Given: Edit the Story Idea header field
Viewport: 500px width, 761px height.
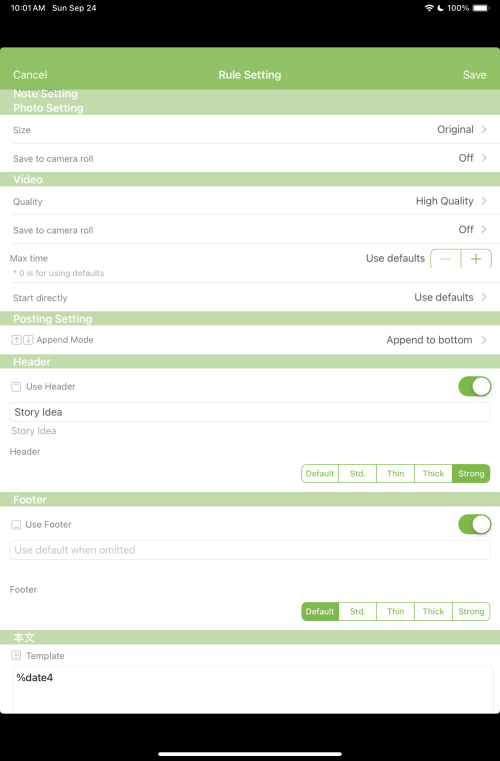Looking at the screenshot, I should pos(250,412).
